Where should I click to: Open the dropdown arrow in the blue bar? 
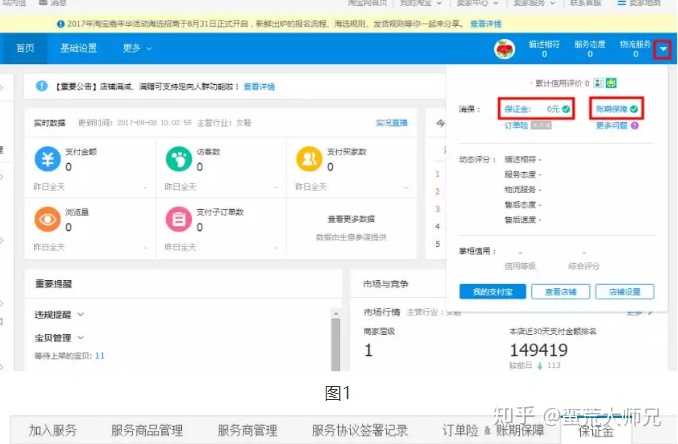coord(663,48)
